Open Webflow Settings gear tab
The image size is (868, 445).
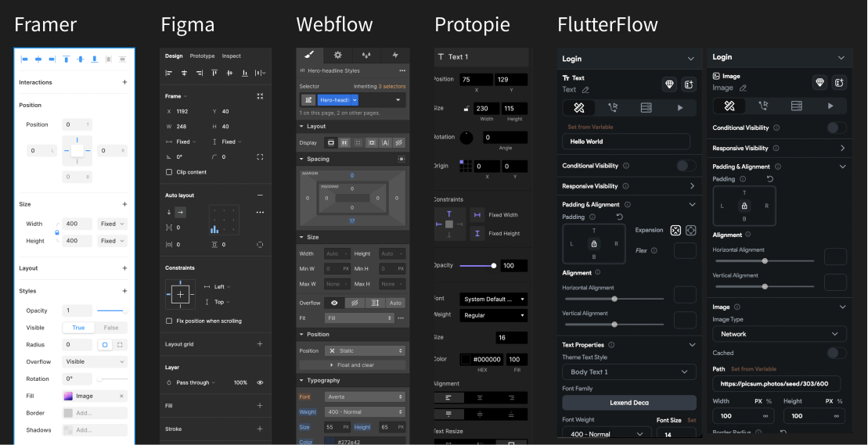(337, 56)
